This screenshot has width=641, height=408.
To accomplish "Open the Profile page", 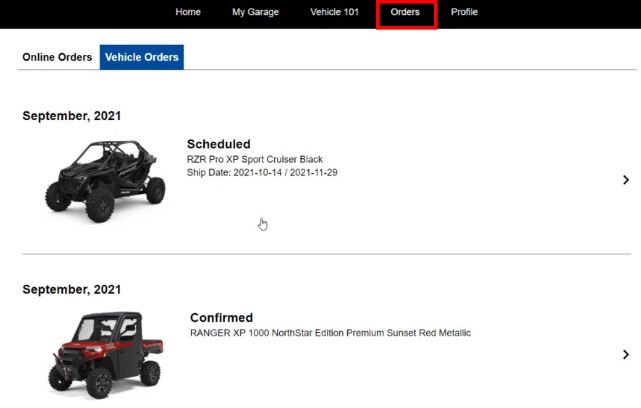I will tap(464, 12).
